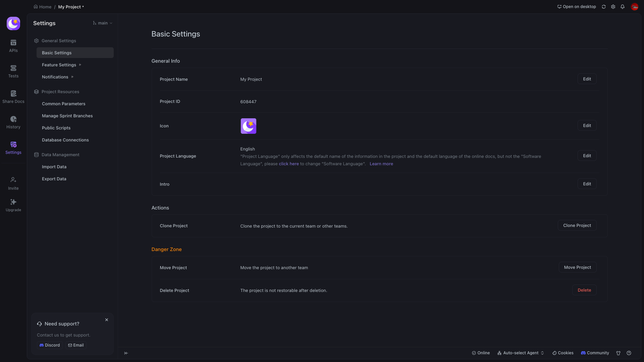Close the Need support panel
The height and width of the screenshot is (362, 644).
pyautogui.click(x=107, y=320)
